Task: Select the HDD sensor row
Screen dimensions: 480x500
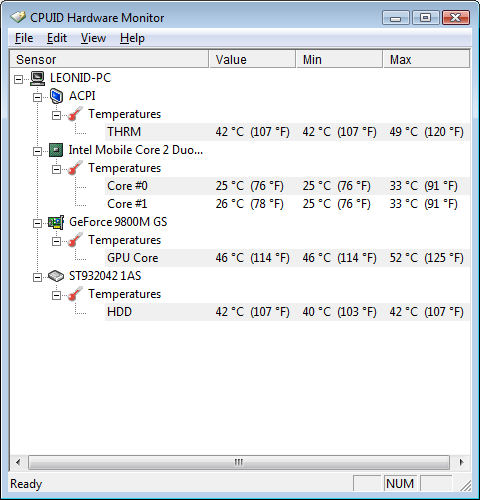Action: (x=287, y=312)
